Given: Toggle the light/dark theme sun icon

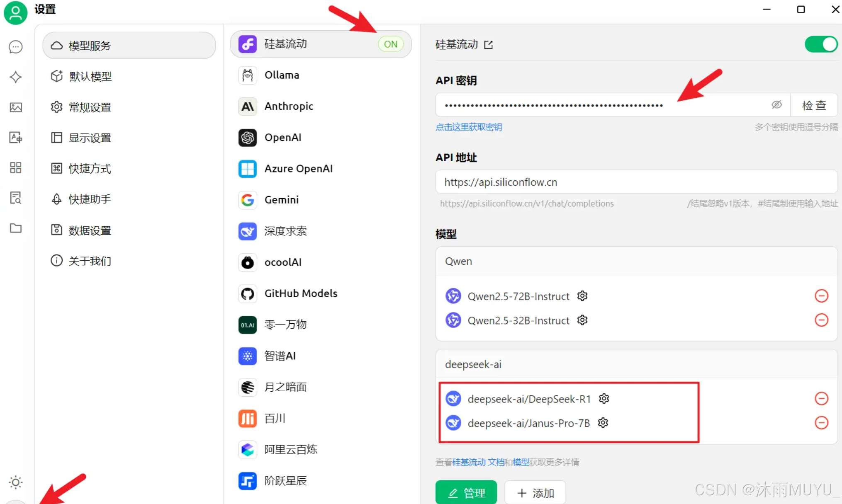Looking at the screenshot, I should tap(15, 482).
